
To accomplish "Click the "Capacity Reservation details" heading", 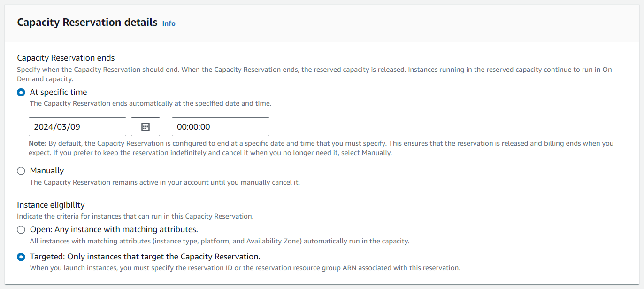I will click(87, 22).
